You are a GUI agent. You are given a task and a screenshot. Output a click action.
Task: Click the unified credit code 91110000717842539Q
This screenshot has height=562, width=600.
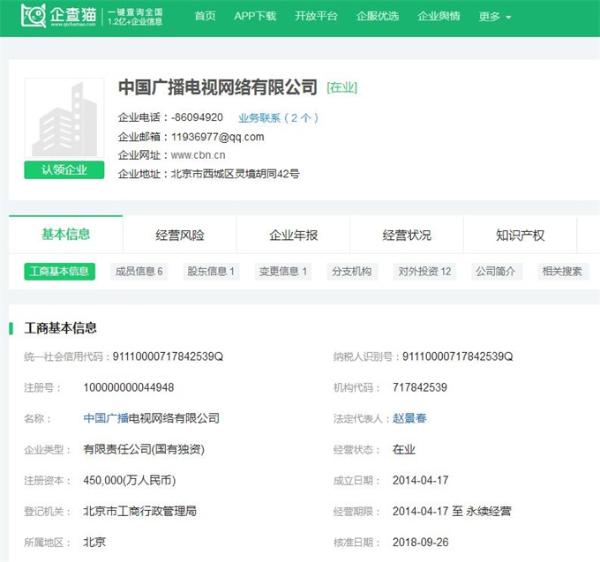pyautogui.click(x=168, y=357)
